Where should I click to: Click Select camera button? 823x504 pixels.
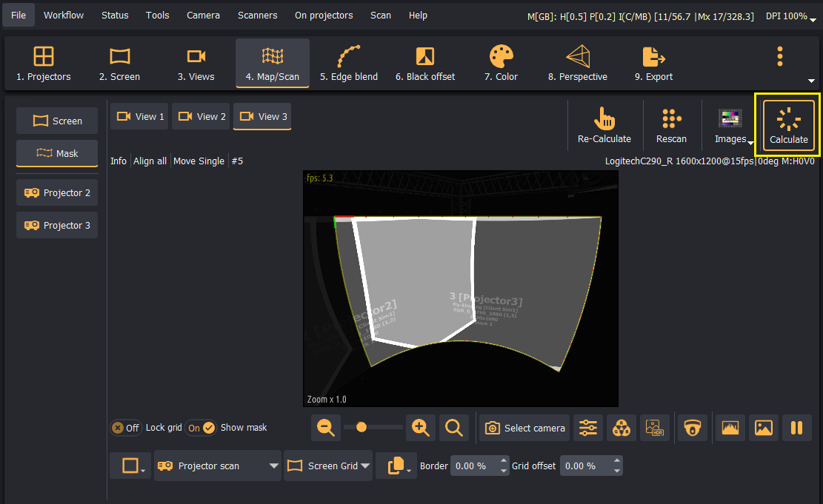coord(524,428)
